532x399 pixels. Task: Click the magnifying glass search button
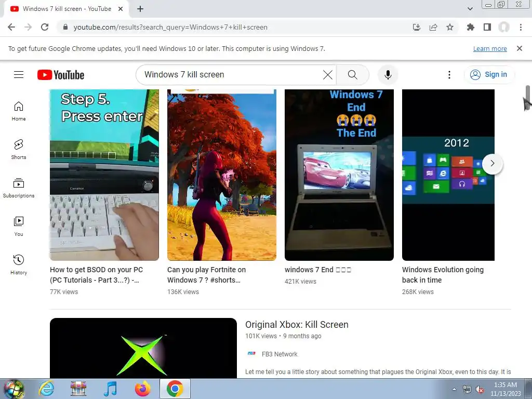353,75
